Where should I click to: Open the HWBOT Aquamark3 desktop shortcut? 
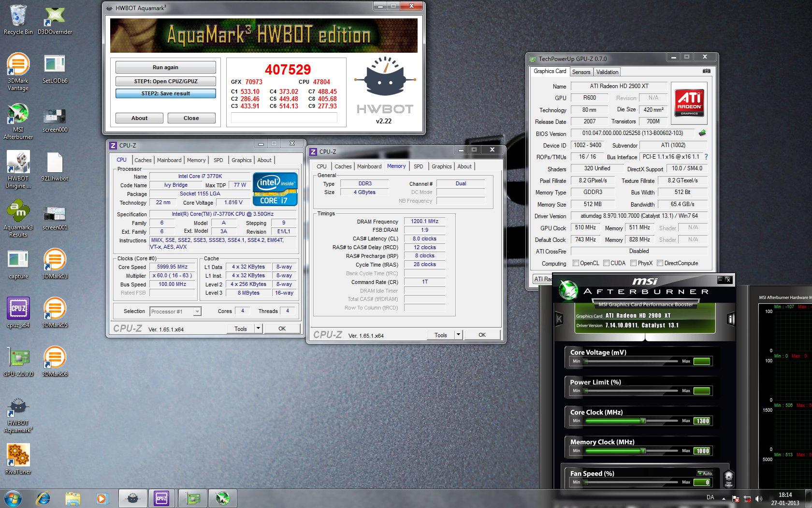point(18,415)
